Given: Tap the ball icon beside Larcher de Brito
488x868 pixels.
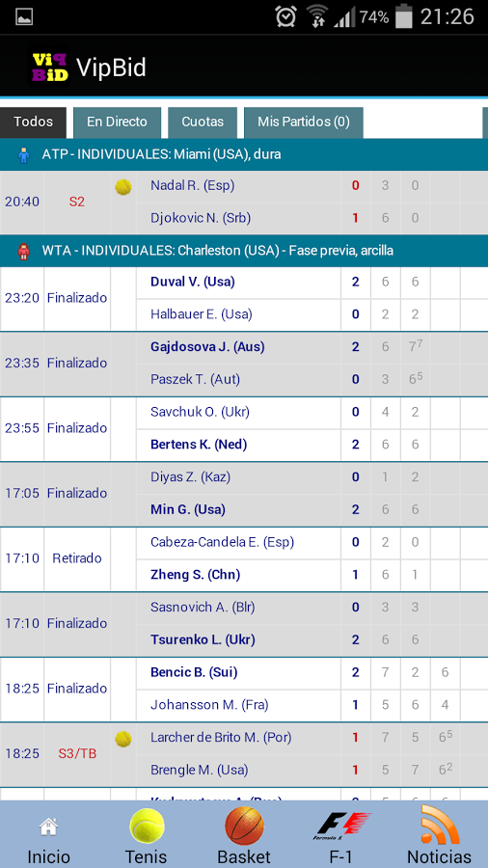Looking at the screenshot, I should tap(122, 739).
